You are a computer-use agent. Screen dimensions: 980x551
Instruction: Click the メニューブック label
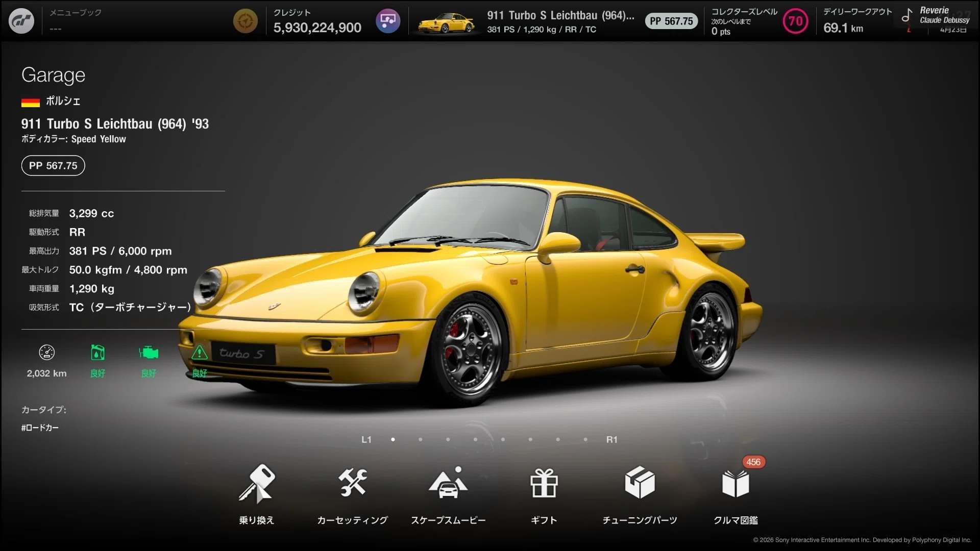tap(76, 12)
